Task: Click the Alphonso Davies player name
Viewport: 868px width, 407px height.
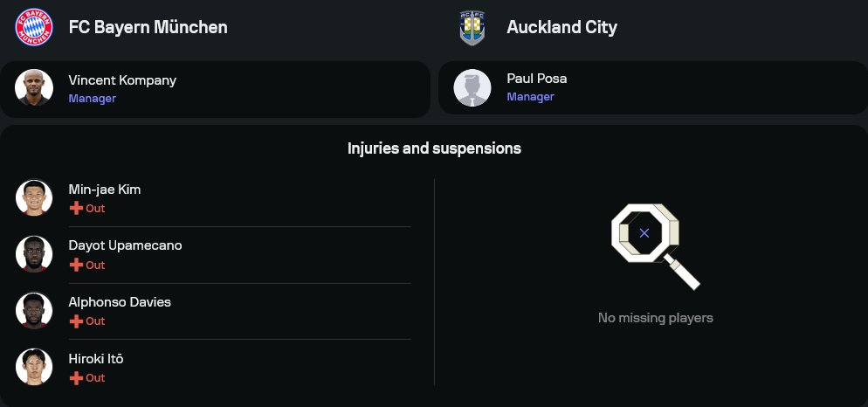Action: [120, 302]
